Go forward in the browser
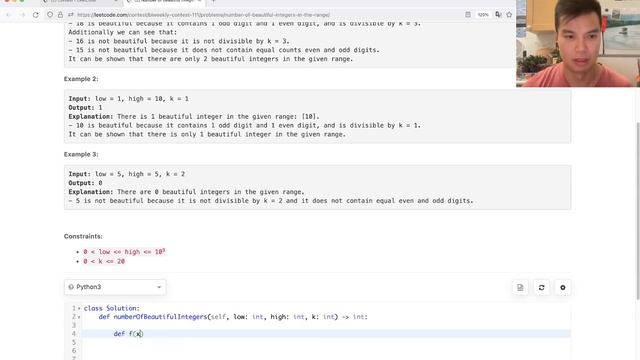The image size is (640, 360). tap(22, 15)
